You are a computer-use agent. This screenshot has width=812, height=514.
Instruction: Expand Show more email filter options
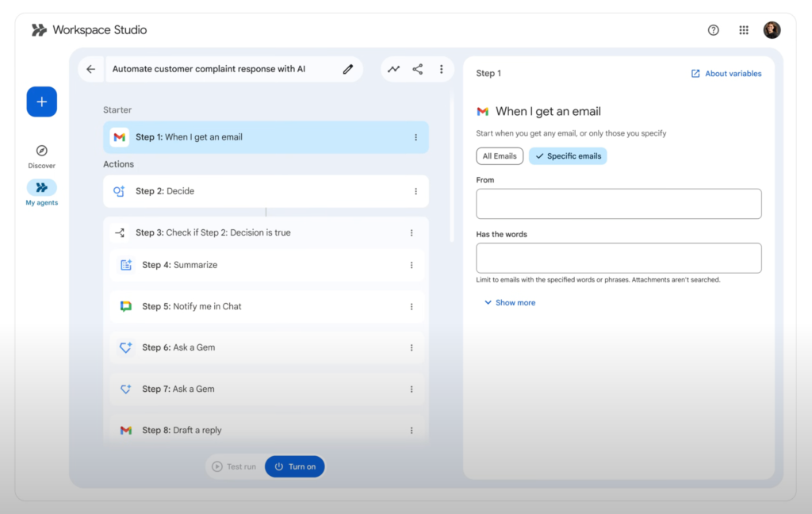[x=510, y=302]
